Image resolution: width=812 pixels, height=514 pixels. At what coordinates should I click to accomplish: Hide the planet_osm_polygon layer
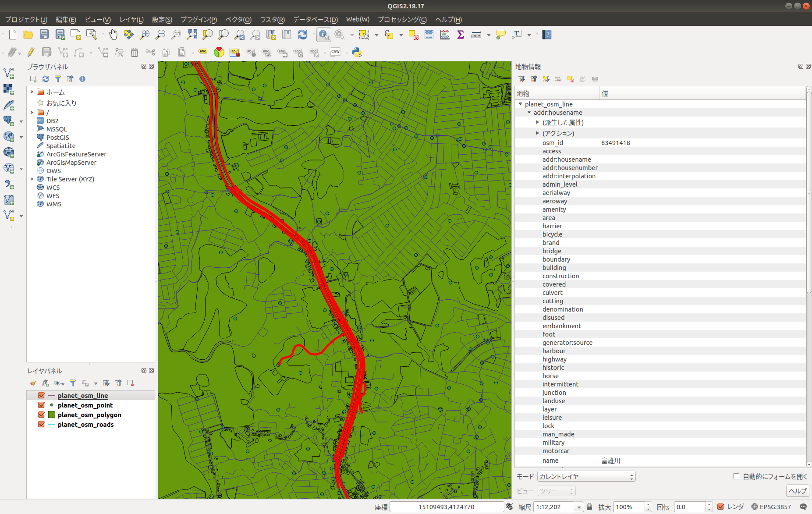click(42, 415)
